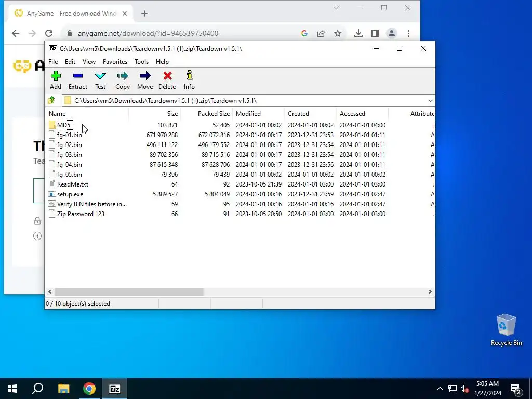Click the scrollbar left arrow

(x=50, y=292)
